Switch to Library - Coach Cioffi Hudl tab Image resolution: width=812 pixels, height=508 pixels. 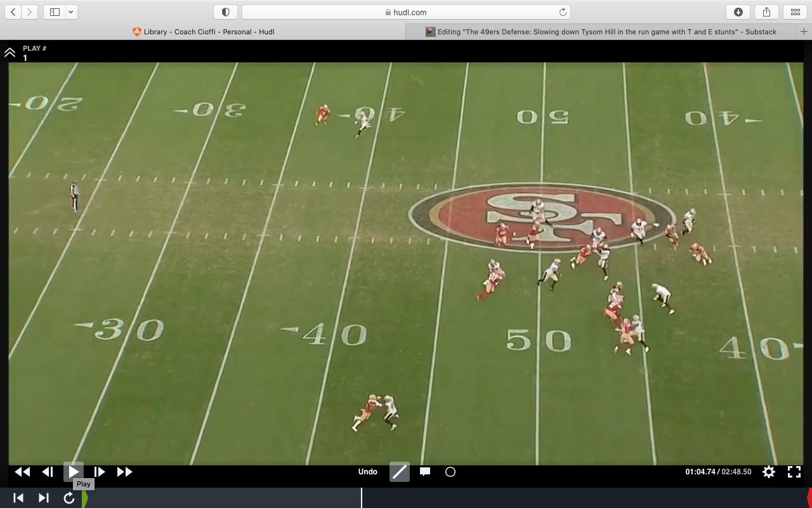tap(203, 31)
